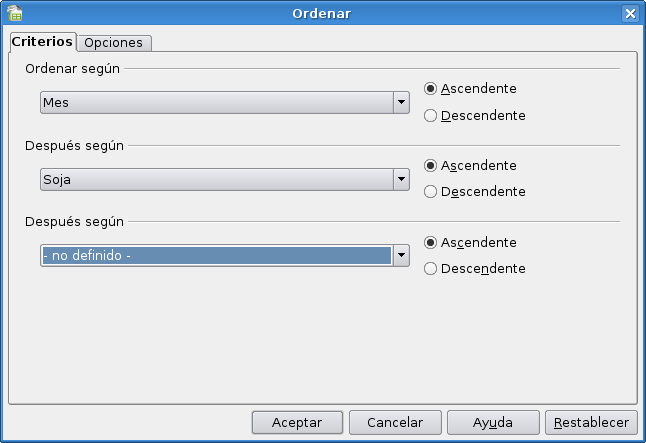This screenshot has height=443, width=646.
Task: Click the highlighted 'no definido' field
Action: [x=215, y=256]
